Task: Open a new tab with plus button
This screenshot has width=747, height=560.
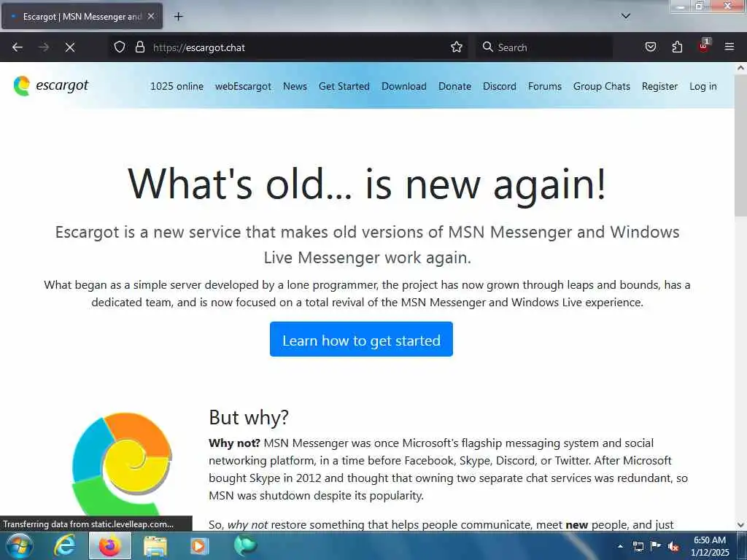Action: coord(178,17)
